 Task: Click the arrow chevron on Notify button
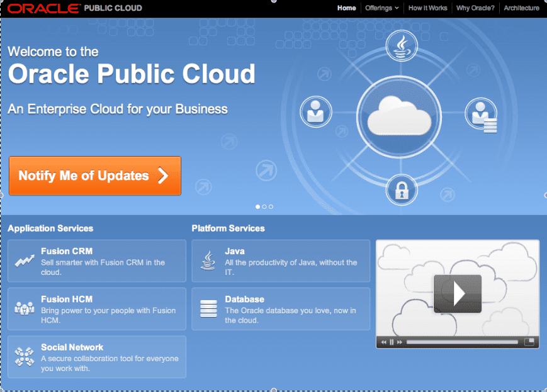[163, 176]
